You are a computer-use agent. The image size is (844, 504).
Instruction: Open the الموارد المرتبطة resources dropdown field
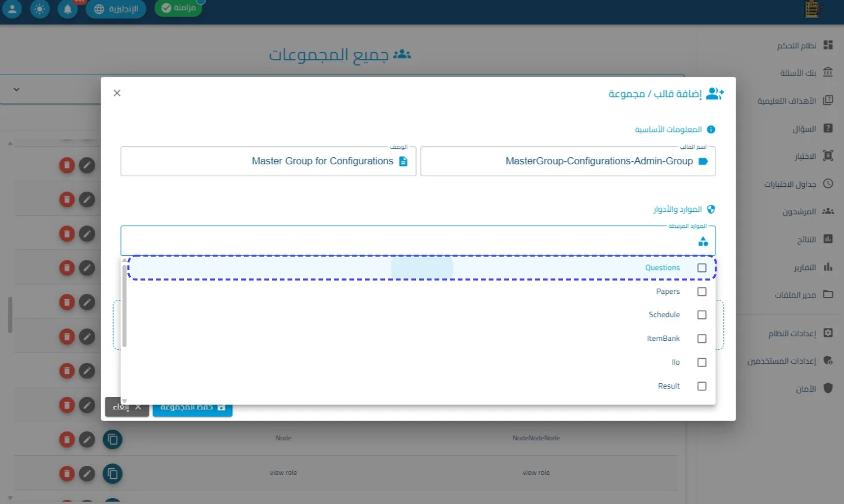coord(418,241)
